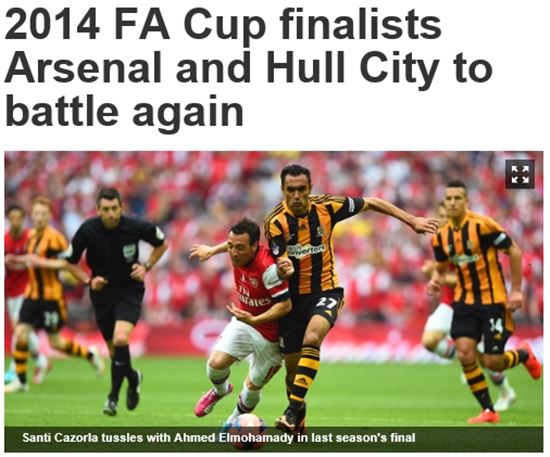Click the white armband on Cazorla's sleeve
This screenshot has width=550, height=457.
273,277
